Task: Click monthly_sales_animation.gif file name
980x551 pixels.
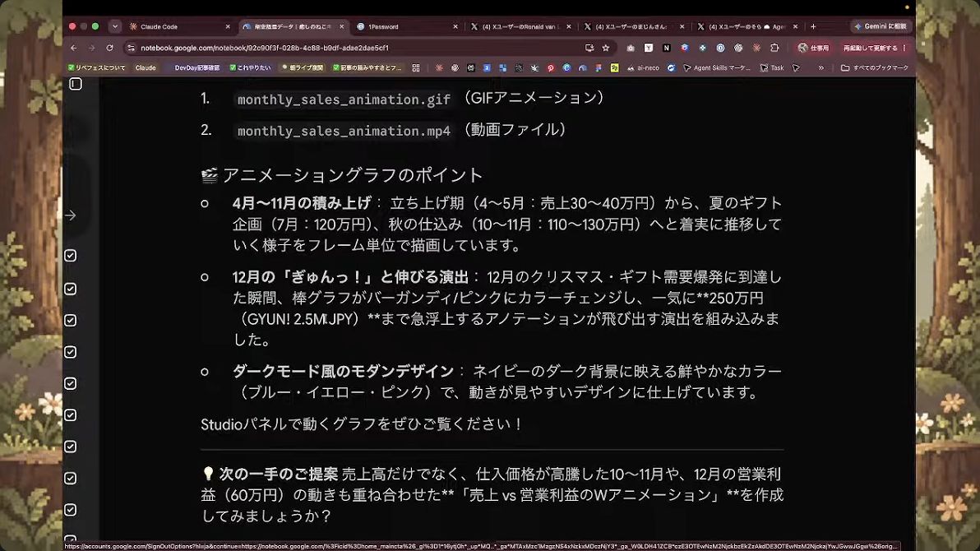Action: coord(344,100)
